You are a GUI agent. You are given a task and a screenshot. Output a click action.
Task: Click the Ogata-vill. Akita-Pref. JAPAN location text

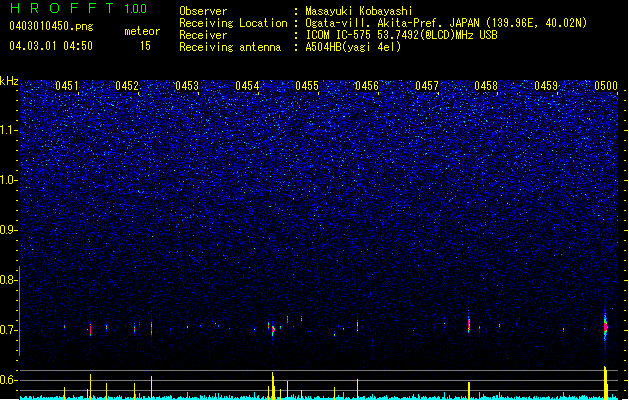pyautogui.click(x=446, y=23)
